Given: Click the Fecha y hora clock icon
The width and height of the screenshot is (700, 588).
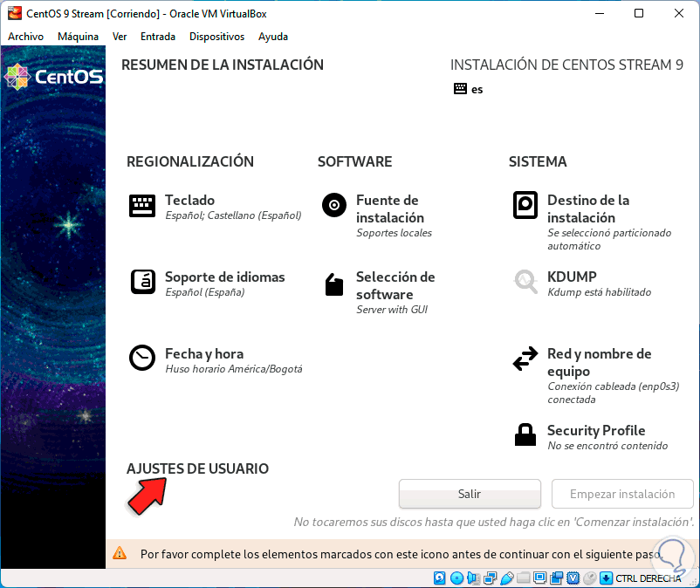Looking at the screenshot, I should pos(142,358).
